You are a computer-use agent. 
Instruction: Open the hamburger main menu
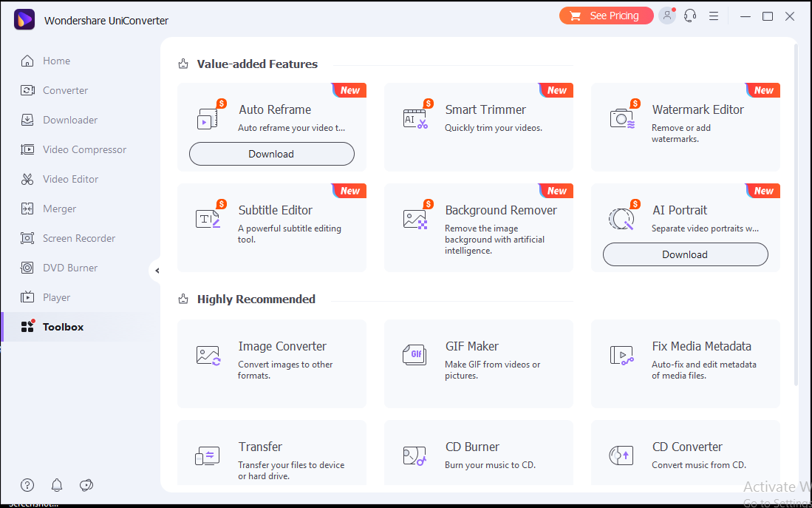[714, 16]
